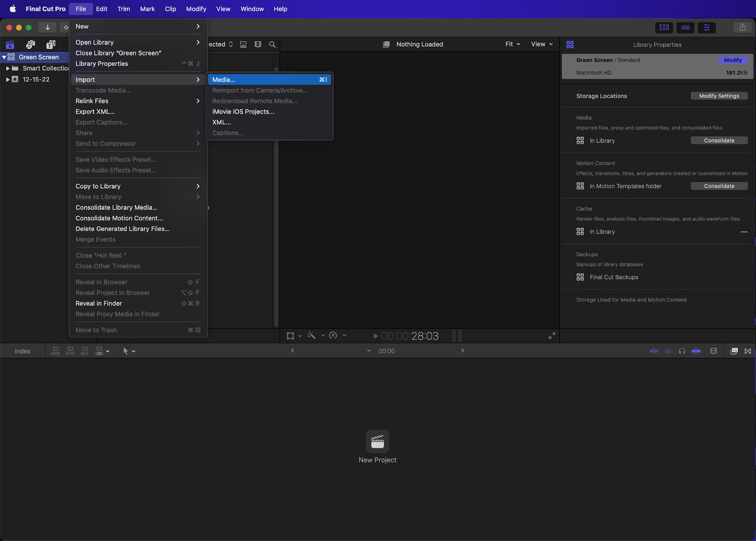Click Library Properties inspector icon

click(570, 44)
